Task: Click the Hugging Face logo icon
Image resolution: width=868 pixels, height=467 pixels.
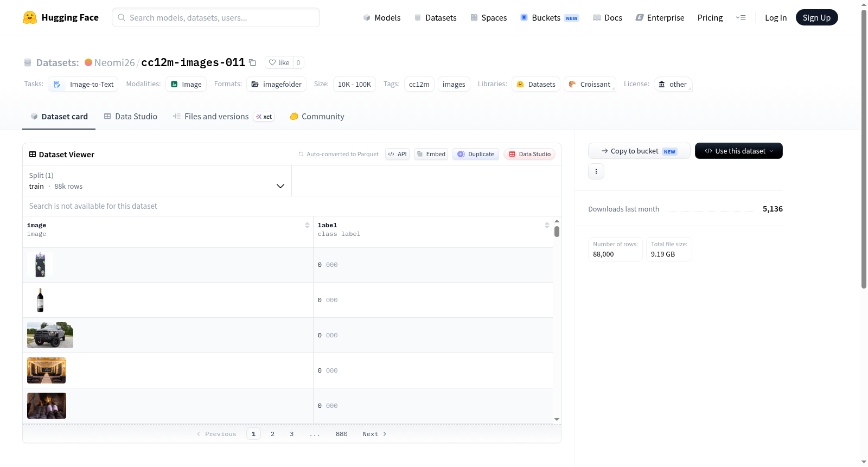Action: click(30, 17)
